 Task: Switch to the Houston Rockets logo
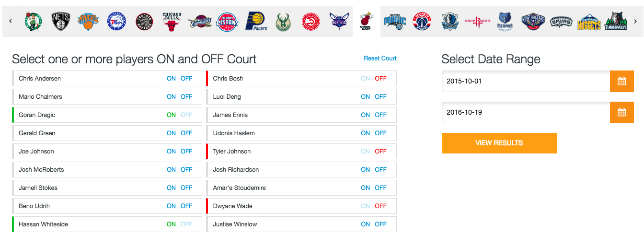(x=477, y=22)
